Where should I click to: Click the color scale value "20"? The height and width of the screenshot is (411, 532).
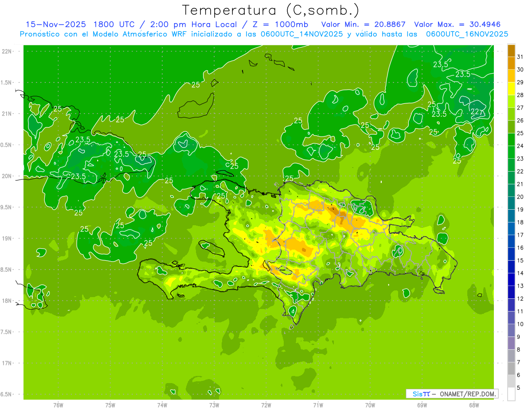click(x=520, y=197)
